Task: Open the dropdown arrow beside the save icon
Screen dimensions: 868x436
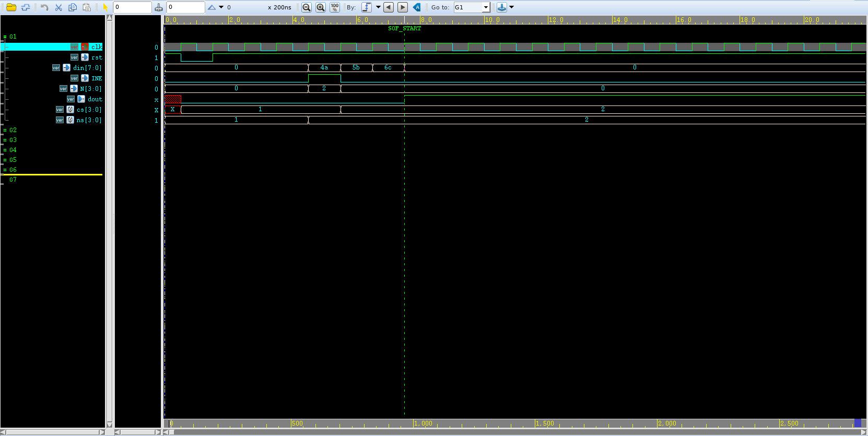Action: pos(511,7)
